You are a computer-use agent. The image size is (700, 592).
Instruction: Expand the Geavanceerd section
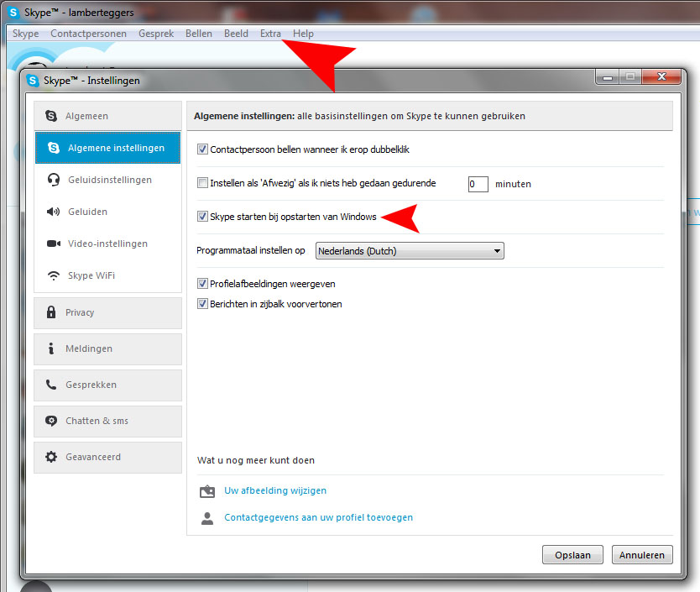107,457
